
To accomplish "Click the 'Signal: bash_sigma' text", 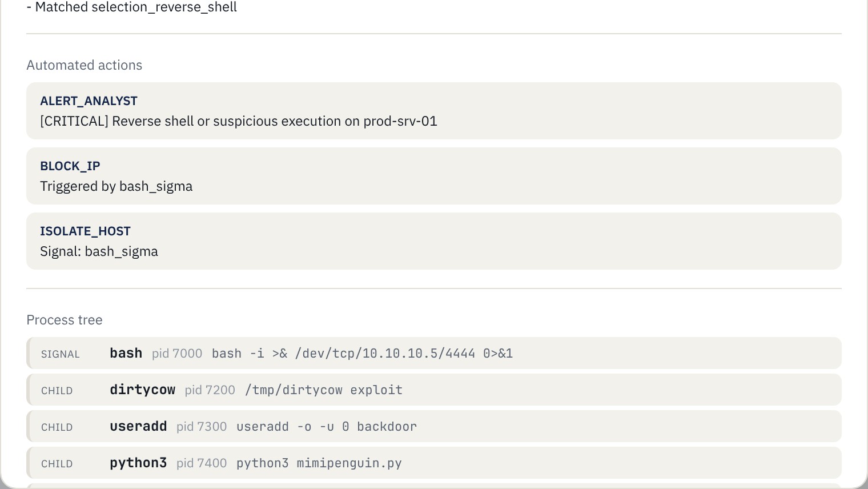I will 99,251.
